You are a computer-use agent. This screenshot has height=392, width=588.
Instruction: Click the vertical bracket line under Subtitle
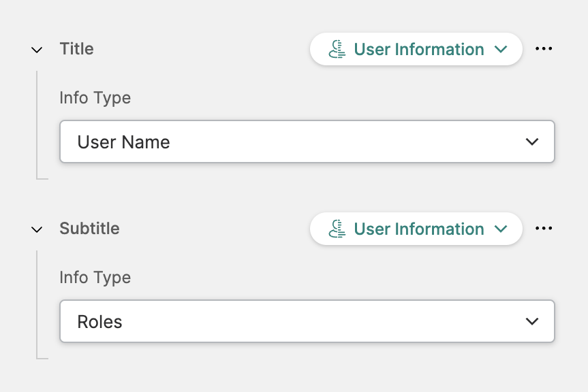pyautogui.click(x=37, y=304)
